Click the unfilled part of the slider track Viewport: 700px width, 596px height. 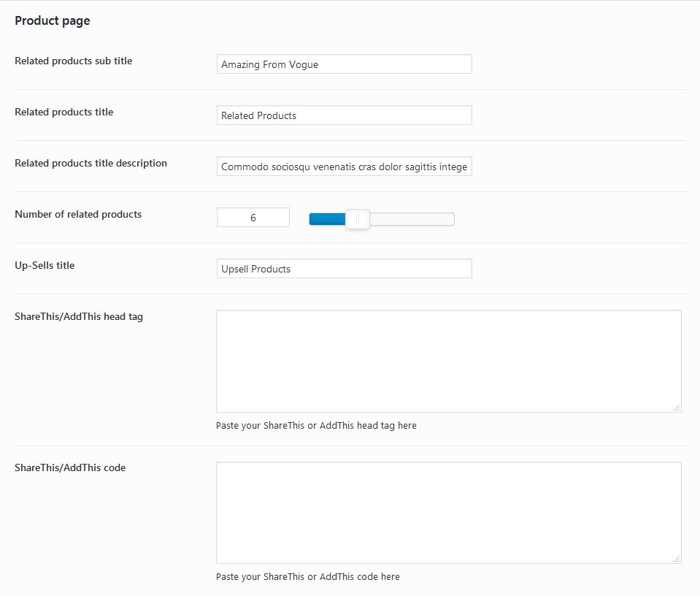pyautogui.click(x=412, y=219)
